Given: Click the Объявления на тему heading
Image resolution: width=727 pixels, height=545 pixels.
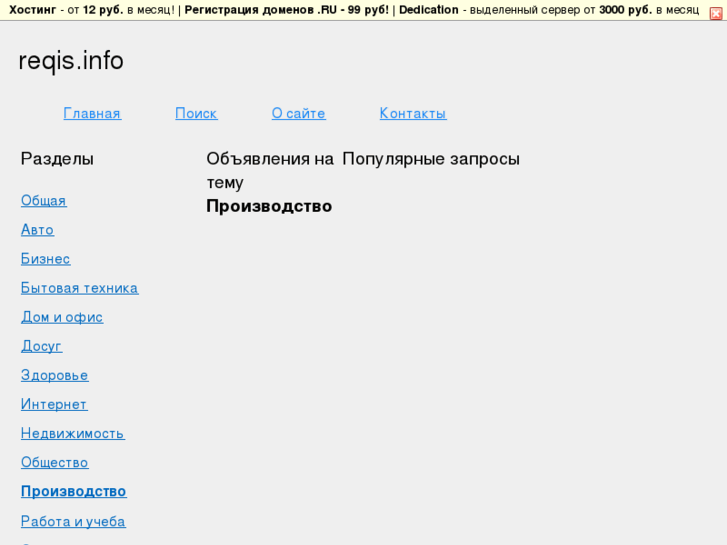Looking at the screenshot, I should click(270, 171).
